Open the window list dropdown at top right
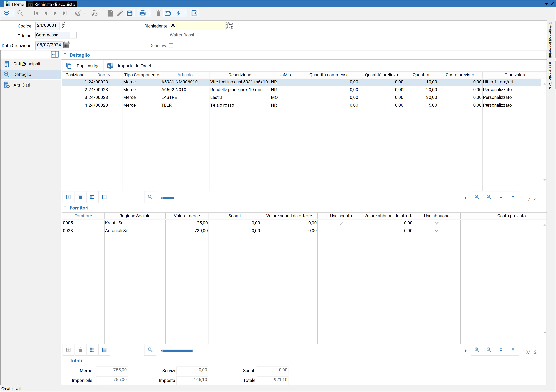This screenshot has height=392, width=556. pos(547,4)
